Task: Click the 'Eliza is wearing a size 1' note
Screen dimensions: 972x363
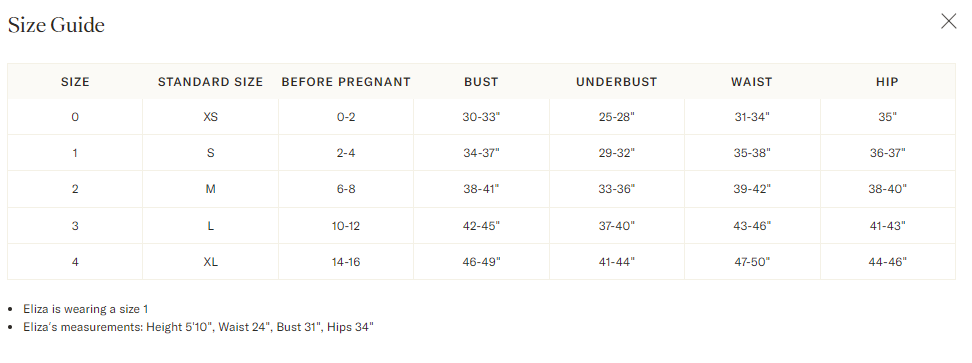Action: point(86,308)
